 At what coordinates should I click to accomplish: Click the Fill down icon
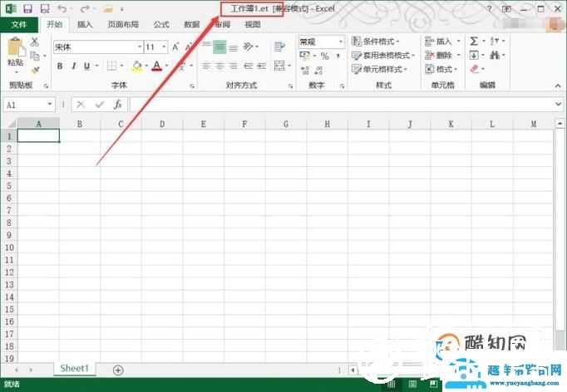pyautogui.click(x=474, y=56)
